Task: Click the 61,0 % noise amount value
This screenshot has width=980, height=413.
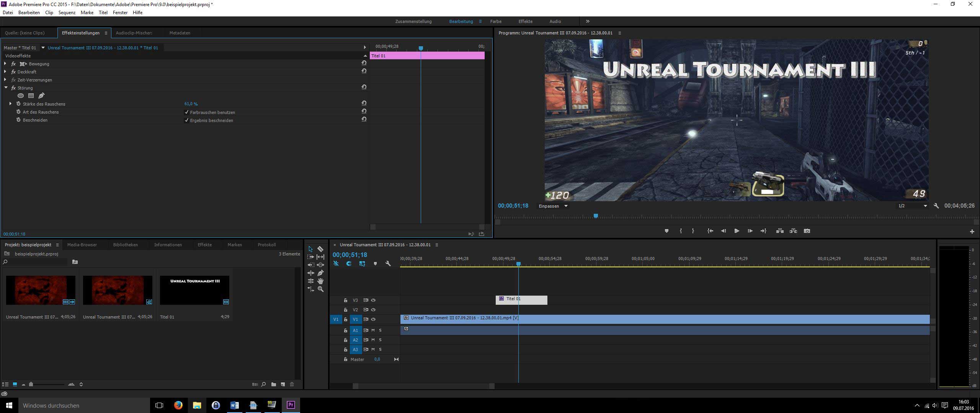Action: (191, 104)
